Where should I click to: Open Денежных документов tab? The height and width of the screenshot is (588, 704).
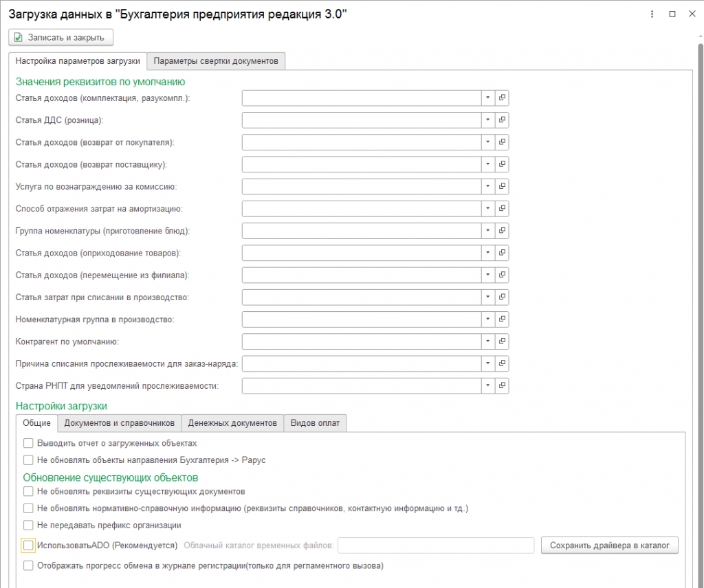tap(232, 423)
